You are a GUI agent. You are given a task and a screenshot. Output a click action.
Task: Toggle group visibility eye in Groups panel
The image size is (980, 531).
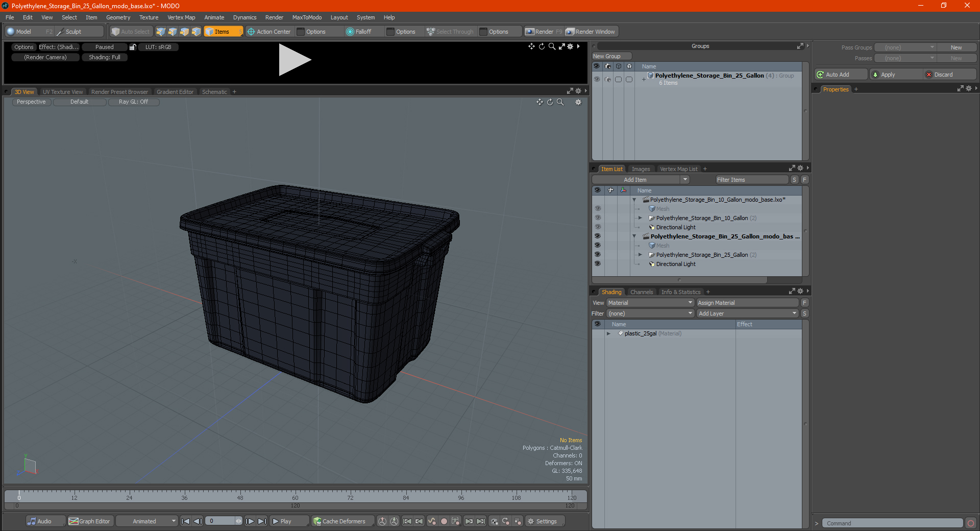pyautogui.click(x=597, y=79)
